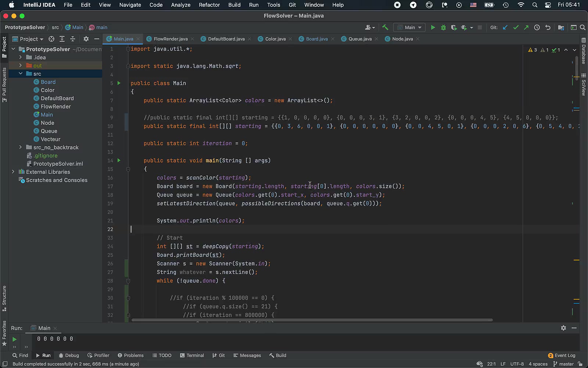
Task: Open the Terminal tool window
Action: tap(192, 355)
